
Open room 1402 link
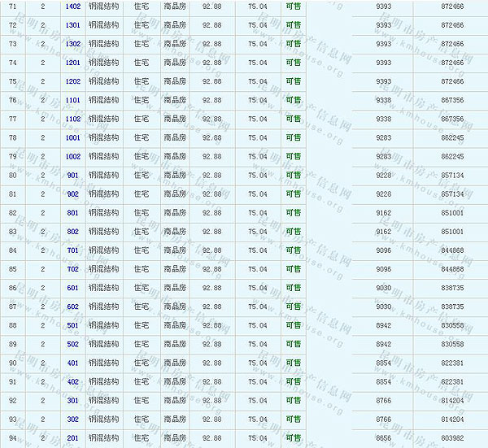(x=72, y=7)
